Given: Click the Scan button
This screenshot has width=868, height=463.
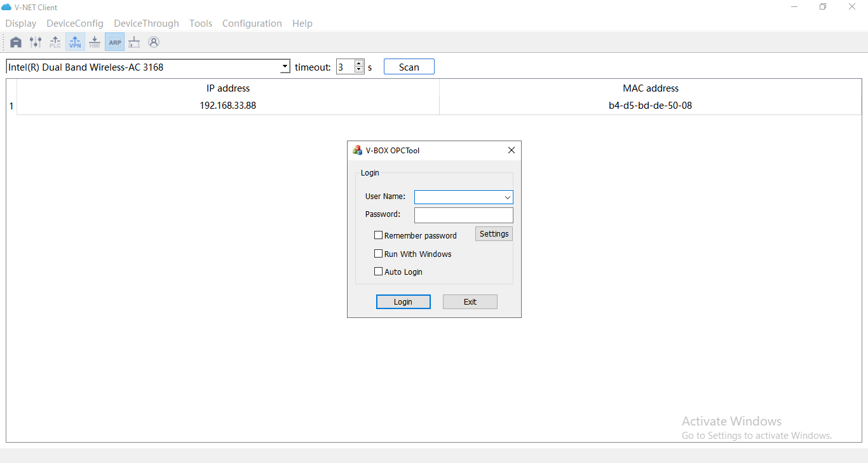Looking at the screenshot, I should pyautogui.click(x=409, y=66).
